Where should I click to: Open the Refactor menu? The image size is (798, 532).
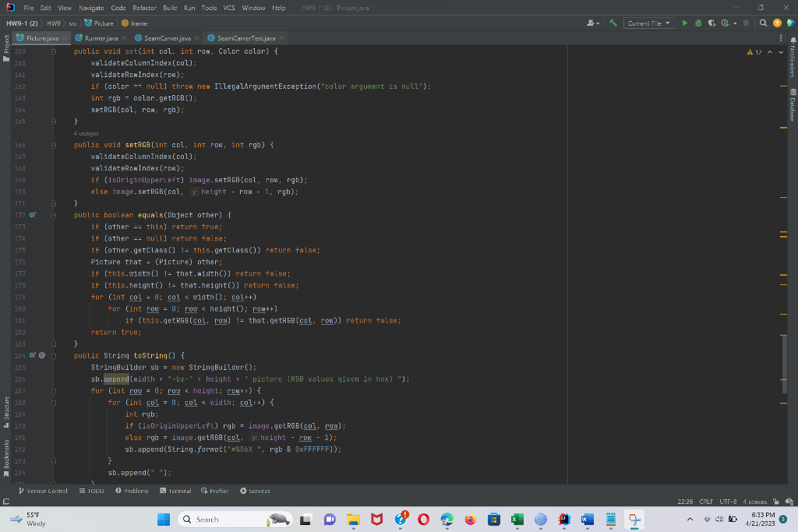click(144, 8)
